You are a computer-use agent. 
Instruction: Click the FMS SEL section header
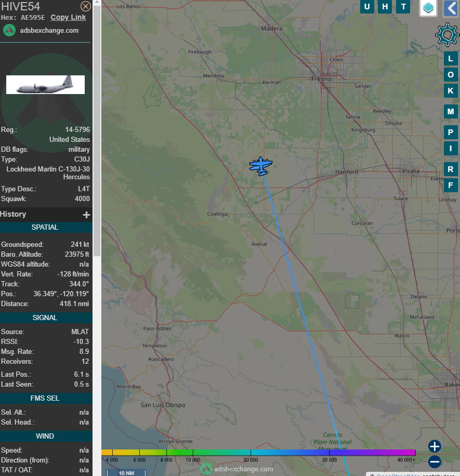(45, 398)
